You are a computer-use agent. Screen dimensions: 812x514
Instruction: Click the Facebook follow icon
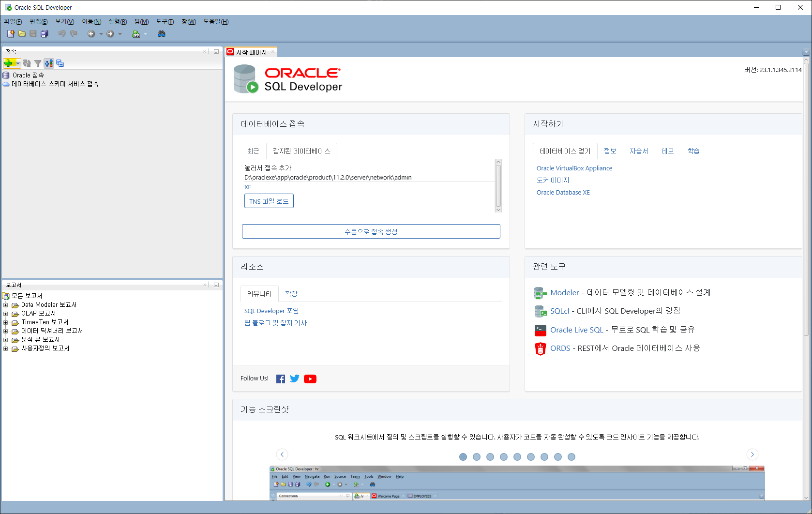(281, 379)
